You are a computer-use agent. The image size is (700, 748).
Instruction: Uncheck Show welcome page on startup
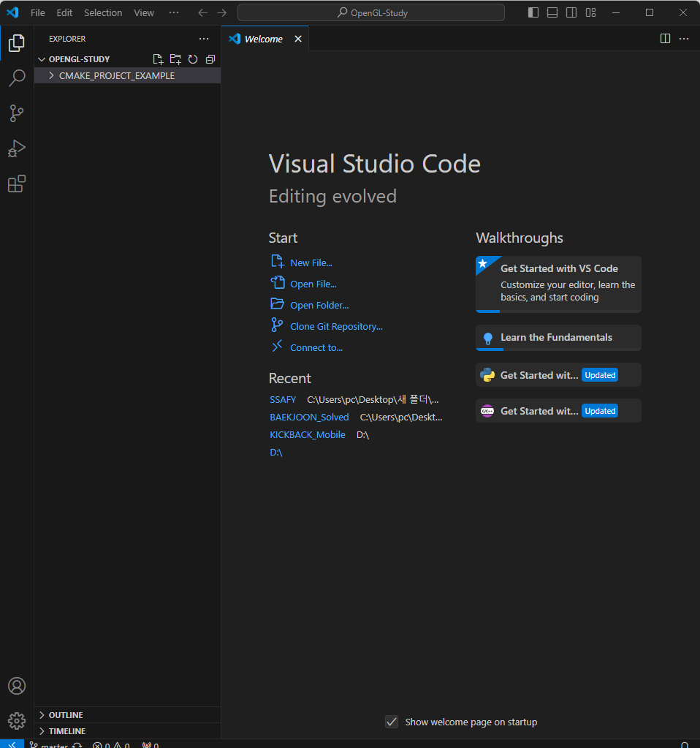(392, 722)
